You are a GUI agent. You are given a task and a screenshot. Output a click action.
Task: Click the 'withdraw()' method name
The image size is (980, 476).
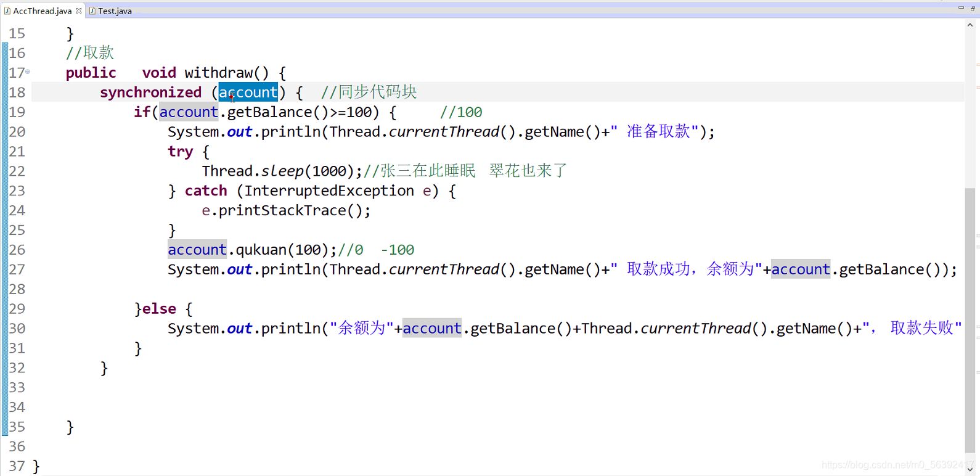227,73
